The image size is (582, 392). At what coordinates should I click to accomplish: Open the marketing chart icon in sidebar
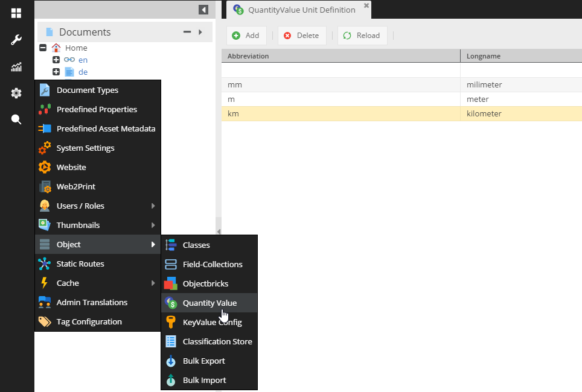click(x=16, y=67)
